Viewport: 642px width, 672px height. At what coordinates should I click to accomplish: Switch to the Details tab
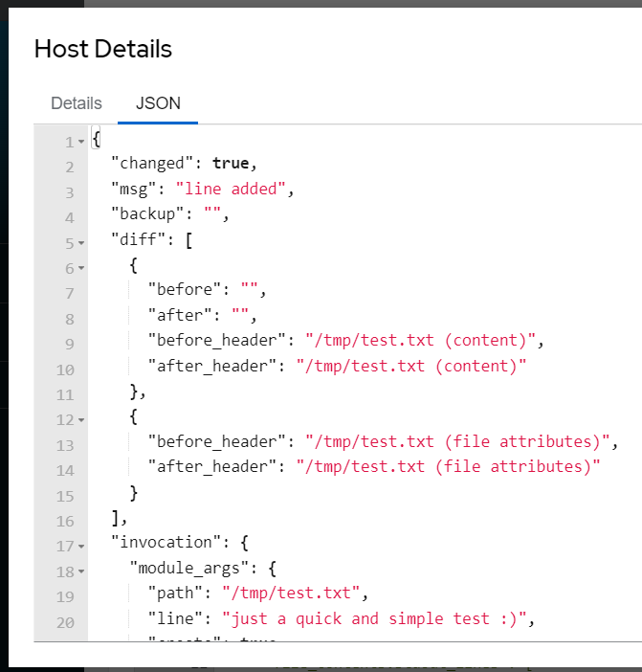[x=77, y=103]
